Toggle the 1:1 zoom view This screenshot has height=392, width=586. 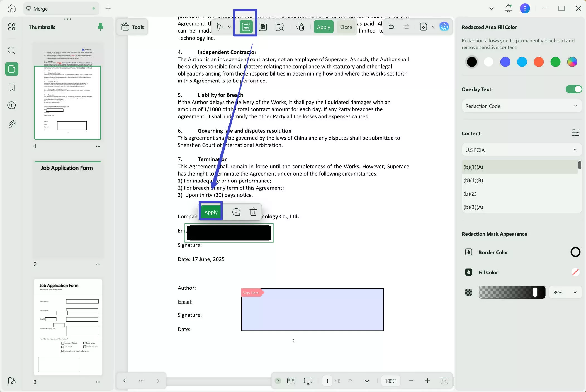pos(444,381)
